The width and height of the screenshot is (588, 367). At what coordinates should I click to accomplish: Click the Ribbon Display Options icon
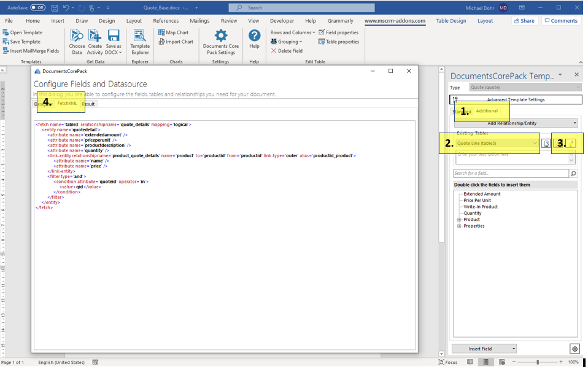coord(522,7)
